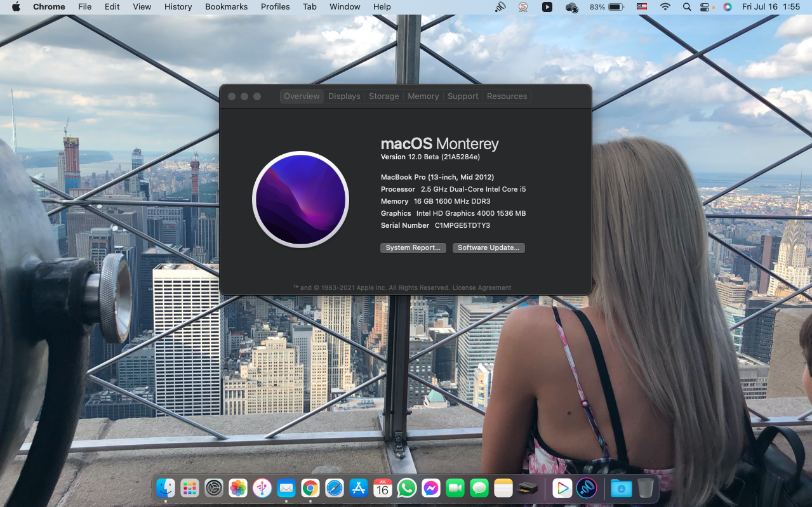Image resolution: width=812 pixels, height=507 pixels.
Task: Launch the Photos app
Action: click(x=238, y=488)
